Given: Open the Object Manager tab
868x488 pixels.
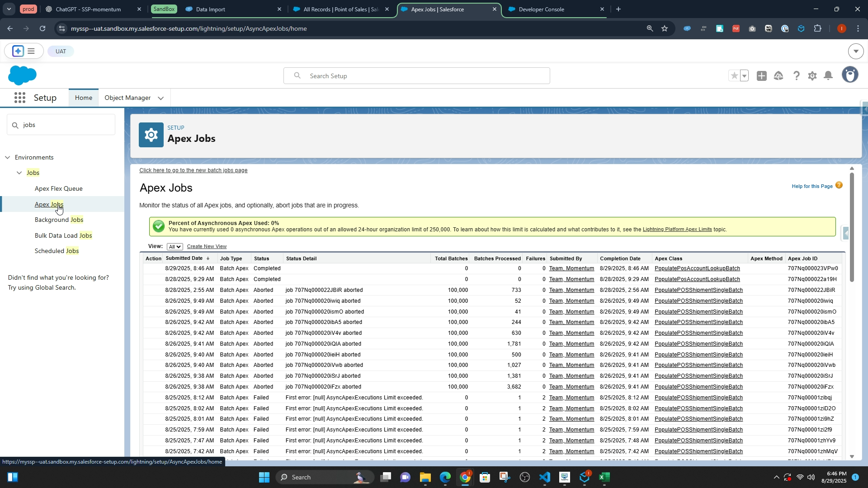Looking at the screenshot, I should click(x=127, y=98).
